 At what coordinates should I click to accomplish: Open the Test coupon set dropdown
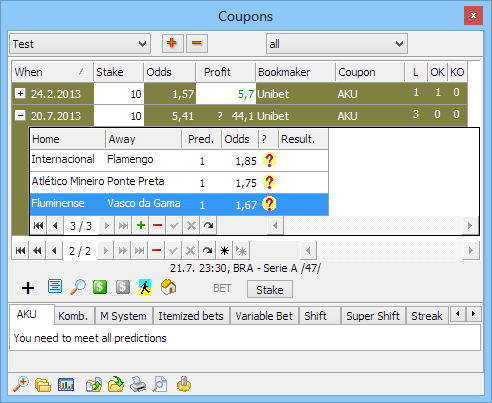point(80,44)
